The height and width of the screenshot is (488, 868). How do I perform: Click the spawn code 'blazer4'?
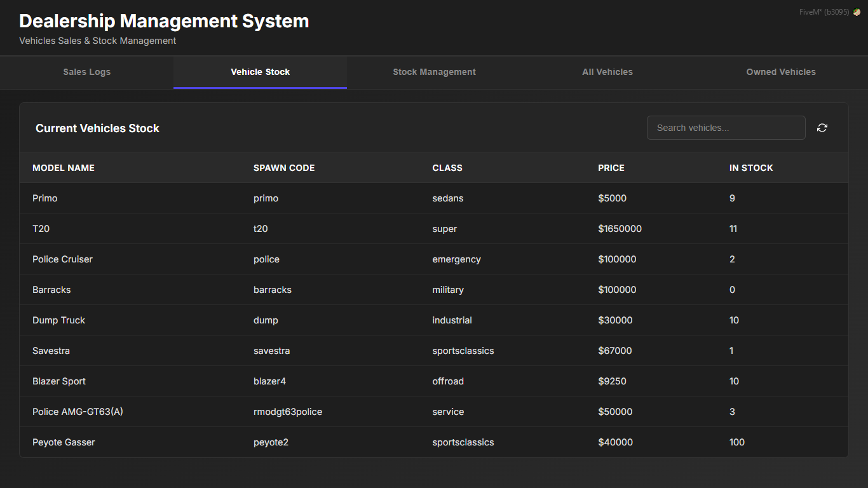pyautogui.click(x=270, y=381)
